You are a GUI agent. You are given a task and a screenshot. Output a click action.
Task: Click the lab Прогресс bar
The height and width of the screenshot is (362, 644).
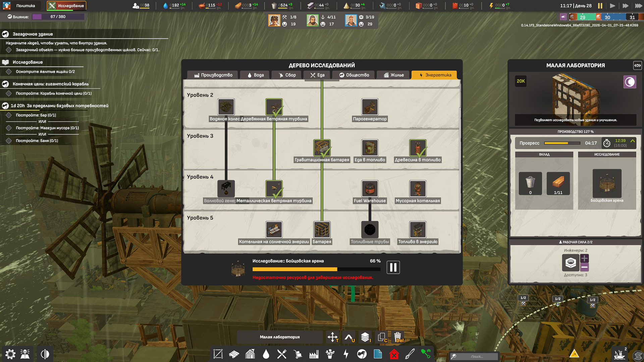(562, 143)
